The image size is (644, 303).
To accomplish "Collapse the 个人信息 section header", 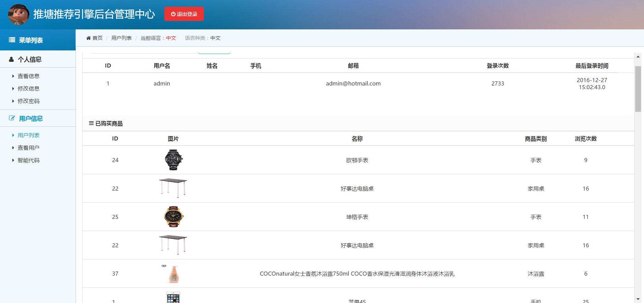I will click(x=38, y=59).
